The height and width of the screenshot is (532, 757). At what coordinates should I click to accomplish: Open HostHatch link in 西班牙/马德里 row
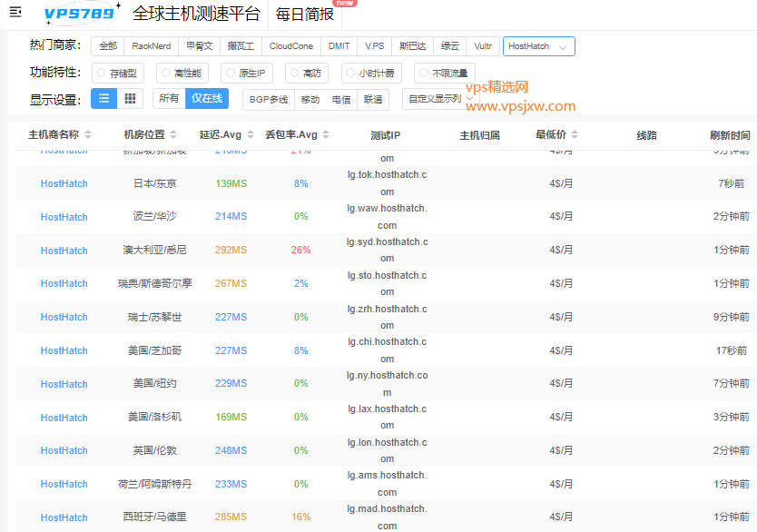coord(64,517)
